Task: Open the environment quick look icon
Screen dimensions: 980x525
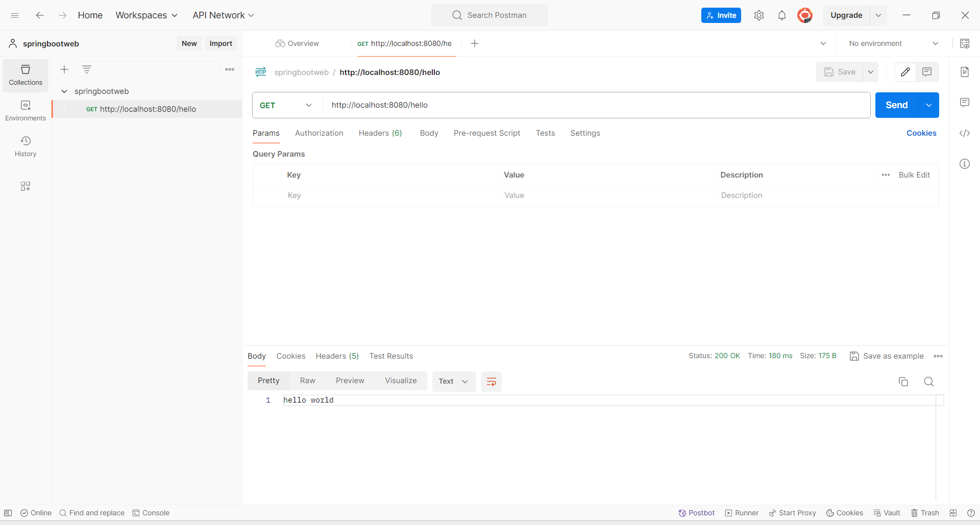Action: (965, 43)
